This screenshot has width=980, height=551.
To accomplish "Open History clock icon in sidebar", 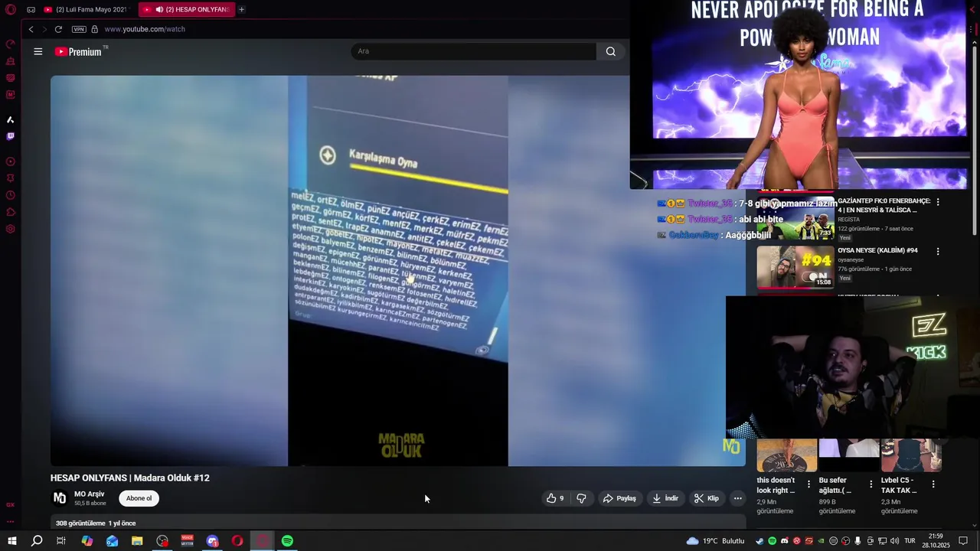I will click(11, 195).
